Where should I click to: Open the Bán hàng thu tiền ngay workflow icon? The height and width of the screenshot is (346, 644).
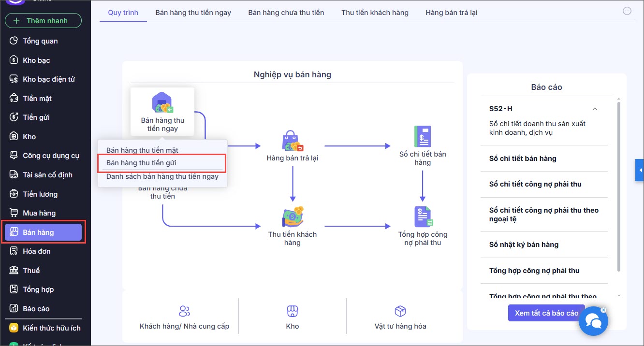(x=162, y=103)
